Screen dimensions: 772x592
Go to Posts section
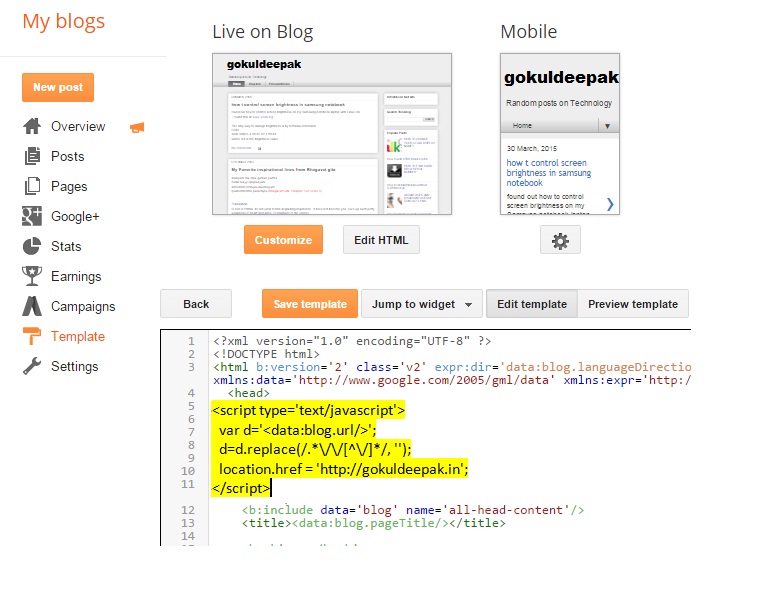[67, 157]
